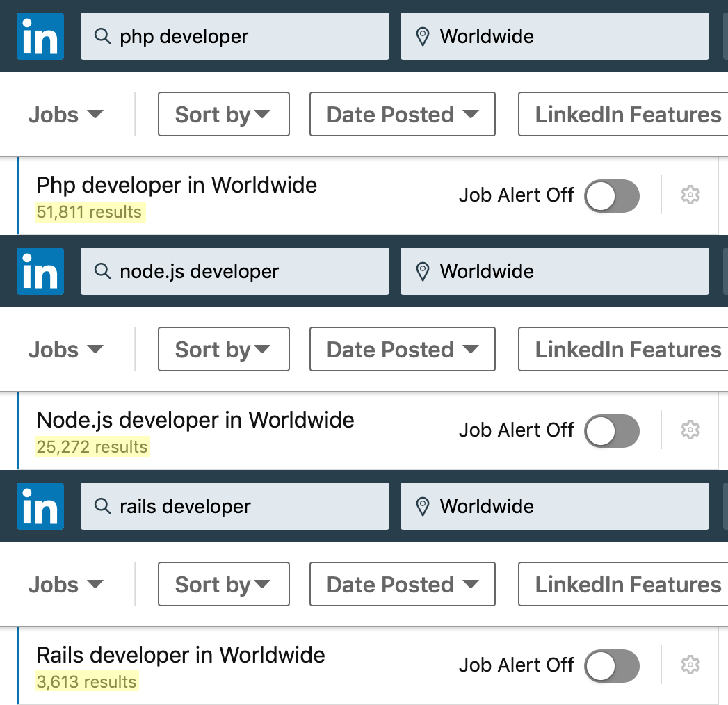The height and width of the screenshot is (705, 728).
Task: Click the LinkedIn logo beside node.js developer search
Action: [40, 271]
